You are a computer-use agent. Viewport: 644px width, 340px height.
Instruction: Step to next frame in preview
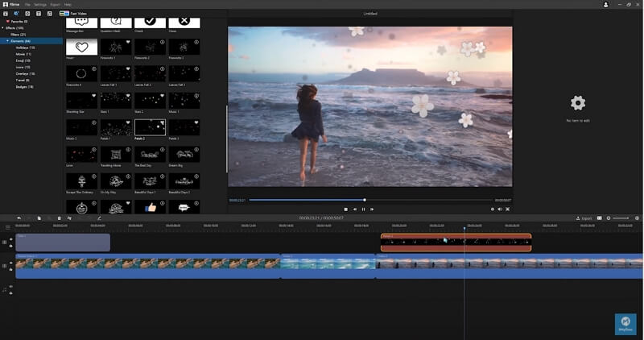point(372,209)
